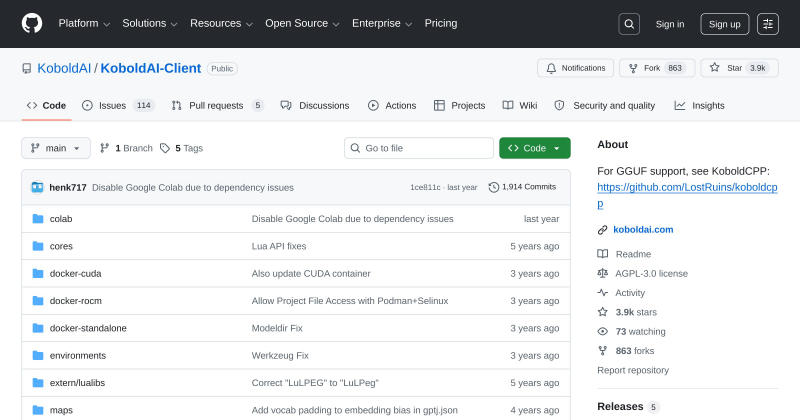Click henk717's avatar
Image resolution: width=800 pixels, height=420 pixels.
(37, 187)
